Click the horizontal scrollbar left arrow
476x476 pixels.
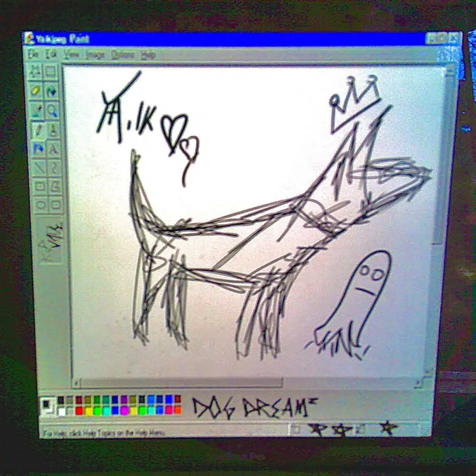(x=77, y=383)
